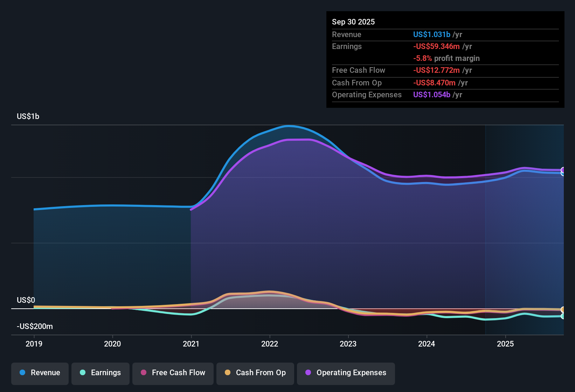Click the teal Earnings legend dot

82,373
